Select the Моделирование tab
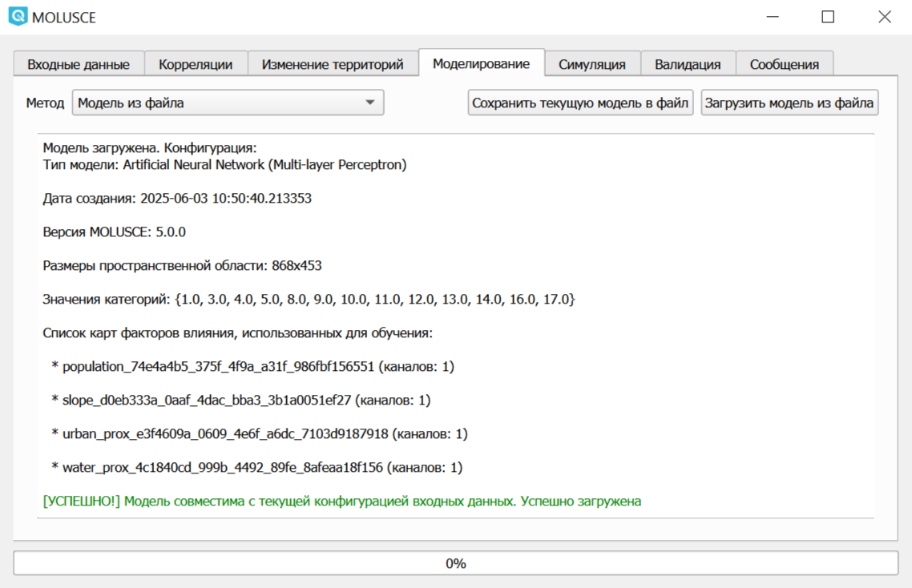 tap(481, 62)
